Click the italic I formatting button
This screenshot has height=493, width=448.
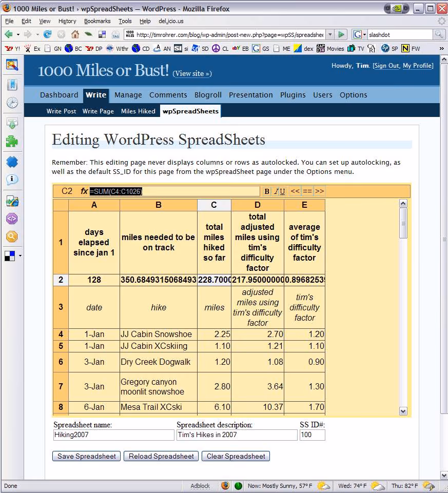tap(276, 191)
